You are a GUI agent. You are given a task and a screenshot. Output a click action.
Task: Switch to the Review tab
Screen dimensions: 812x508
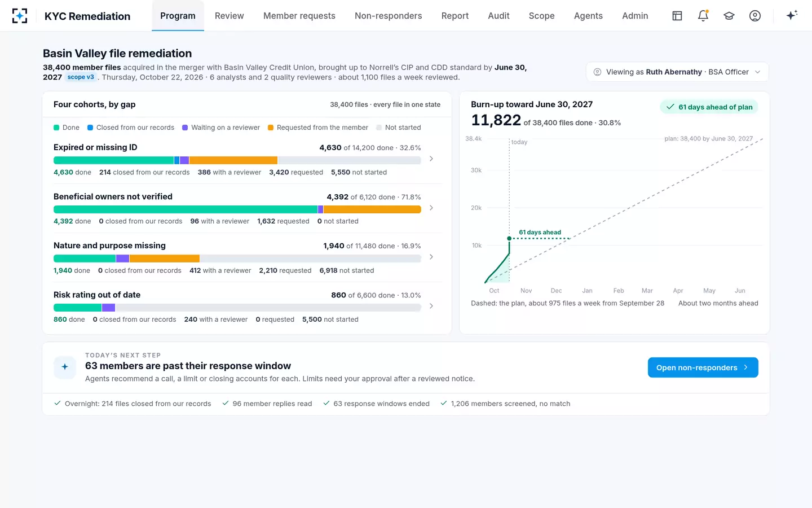pyautogui.click(x=230, y=16)
